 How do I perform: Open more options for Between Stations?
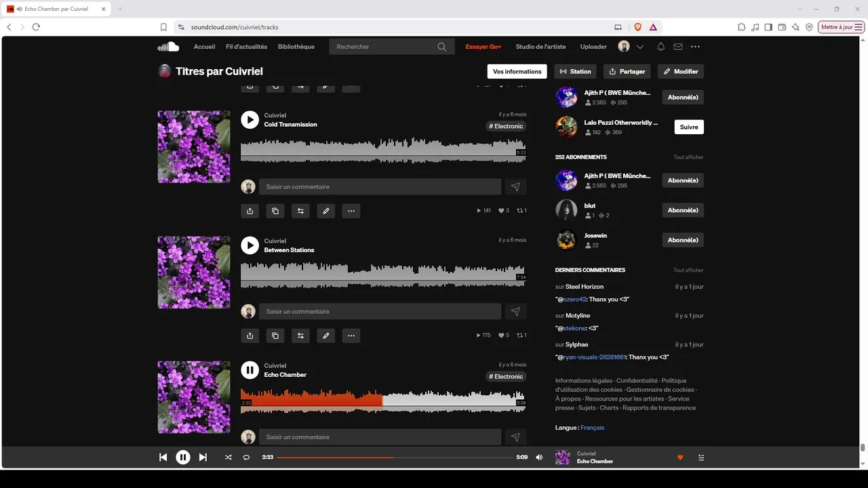click(351, 335)
